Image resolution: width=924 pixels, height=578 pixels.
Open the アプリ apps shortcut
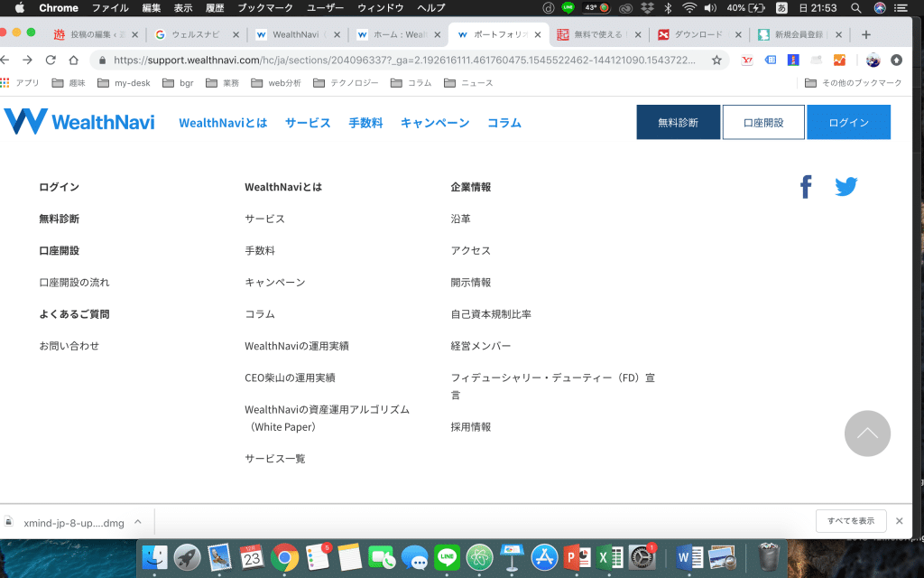[x=20, y=83]
